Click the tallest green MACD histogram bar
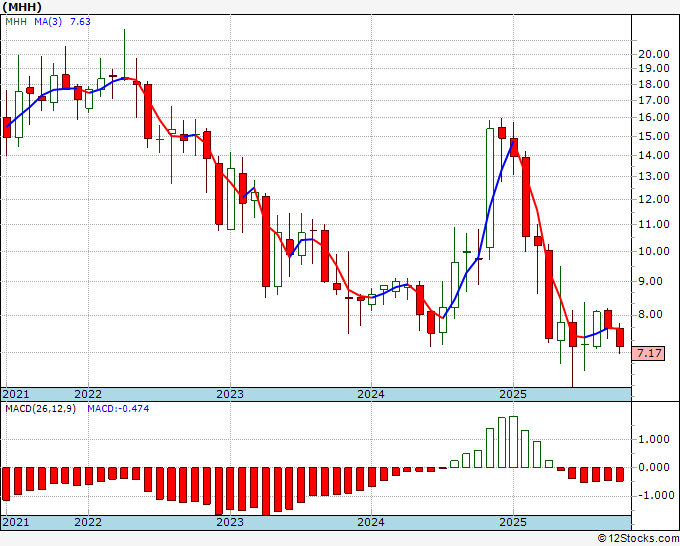 point(513,442)
